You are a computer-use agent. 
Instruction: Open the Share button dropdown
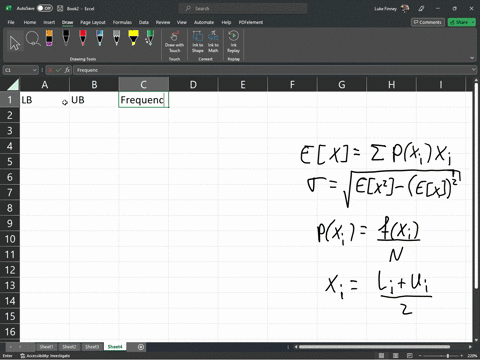coord(473,22)
